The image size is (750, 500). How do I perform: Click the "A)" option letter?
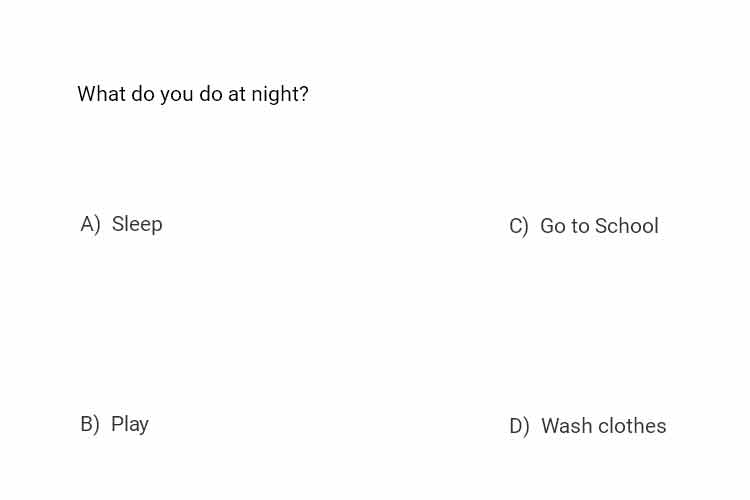pyautogui.click(x=90, y=224)
